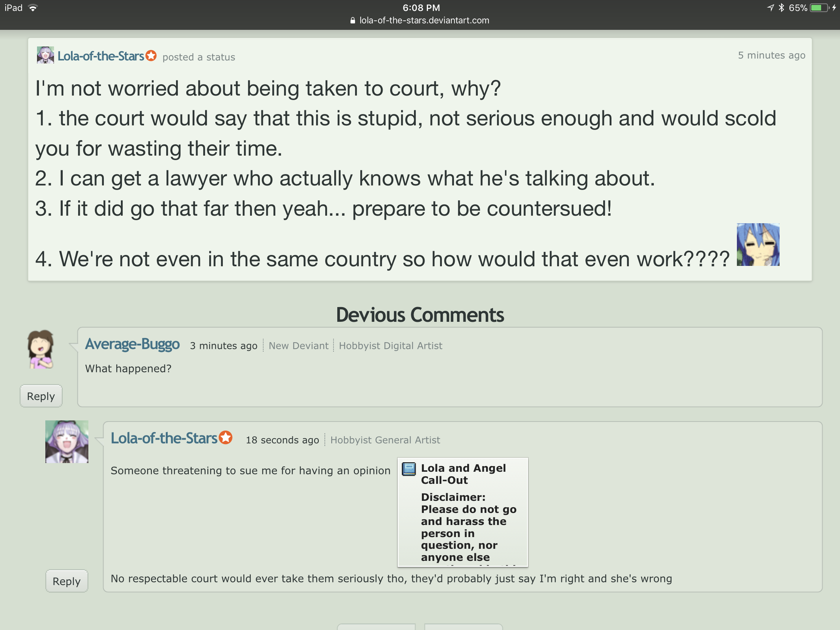The width and height of the screenshot is (840, 630).
Task: Open Lola-of-the-Stars username link in comment
Action: coord(164,438)
